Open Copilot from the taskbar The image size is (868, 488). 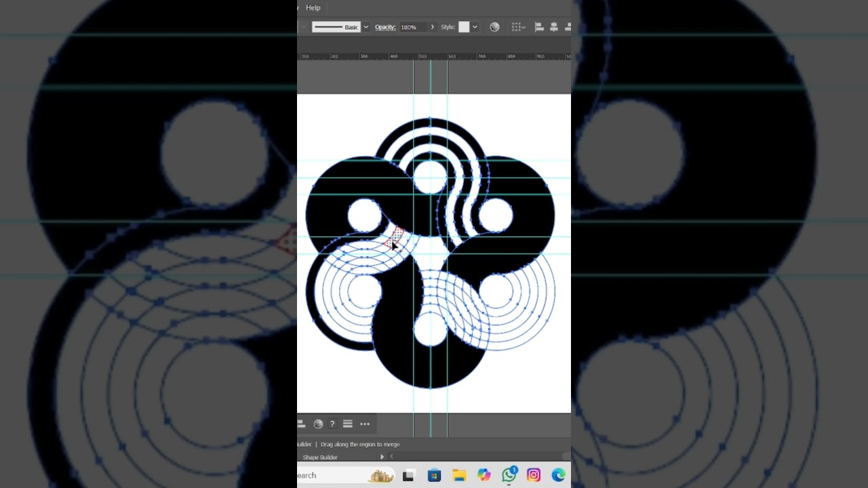pos(484,476)
